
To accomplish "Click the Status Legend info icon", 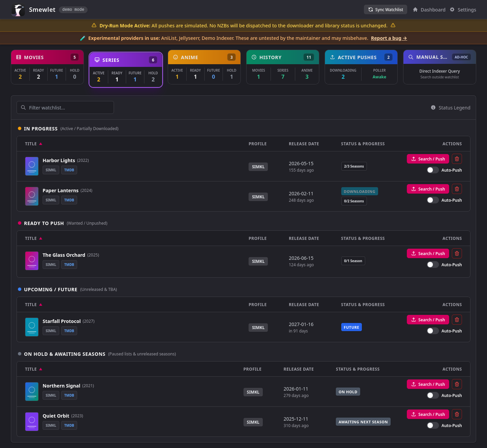I will (x=433, y=107).
